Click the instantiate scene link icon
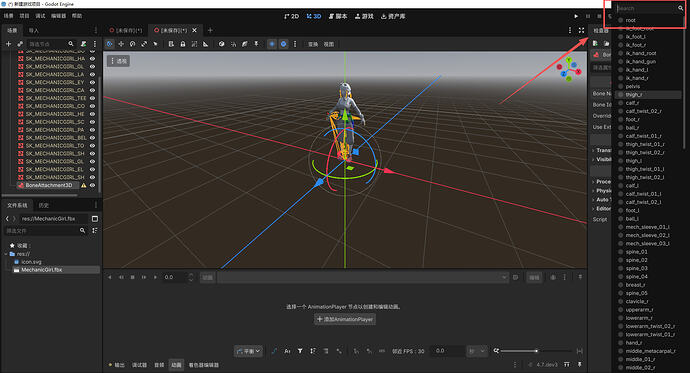 20,44
